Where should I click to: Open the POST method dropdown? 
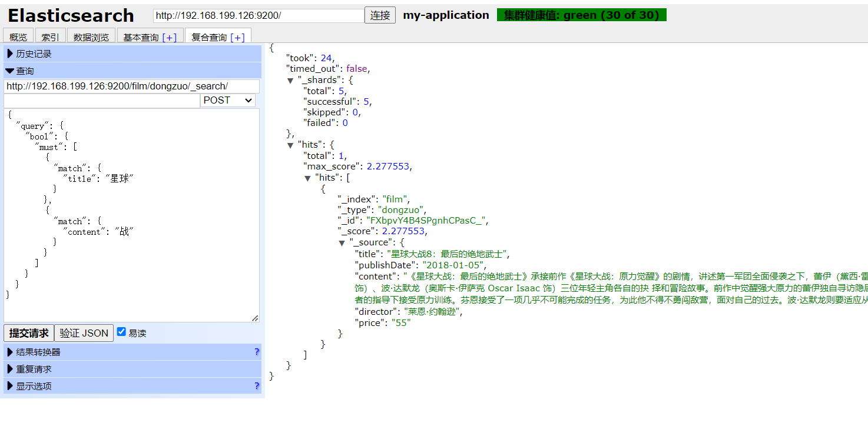227,101
